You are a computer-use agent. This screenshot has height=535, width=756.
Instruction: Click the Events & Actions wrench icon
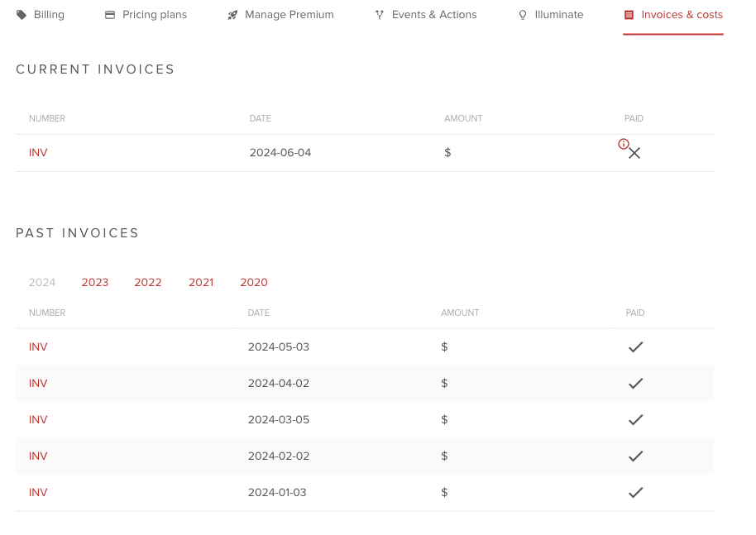[x=380, y=14]
